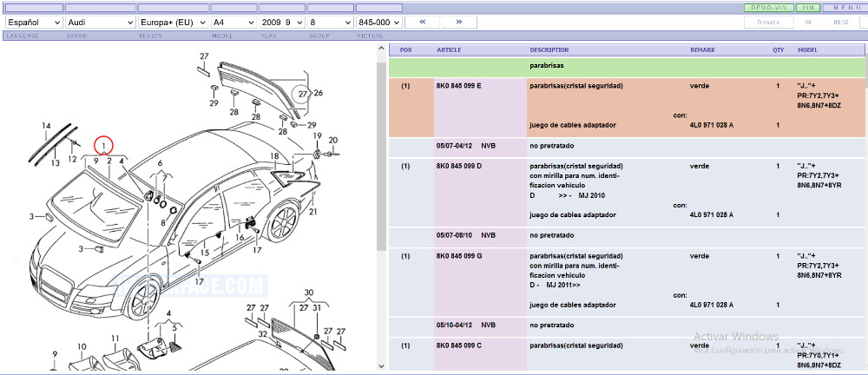The width and height of the screenshot is (868, 375).
Task: Click the Donate button
Action: [767, 23]
